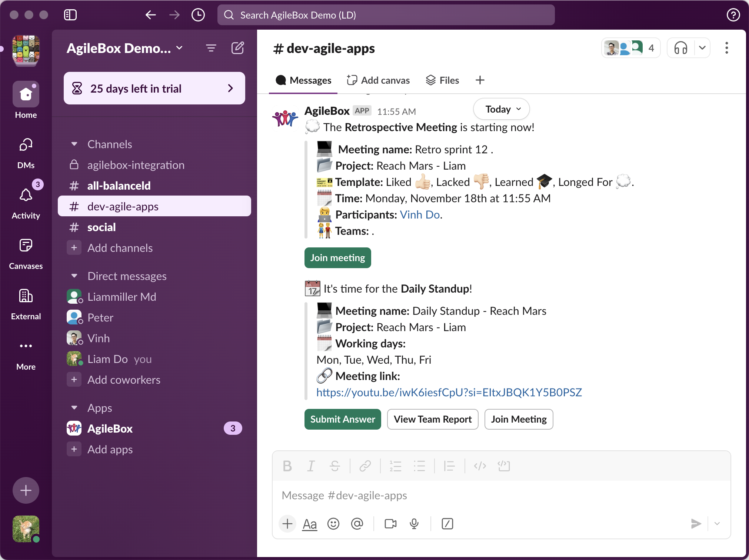
Task: Toggle the Aa formatting toolbar visibility
Action: pos(310,524)
